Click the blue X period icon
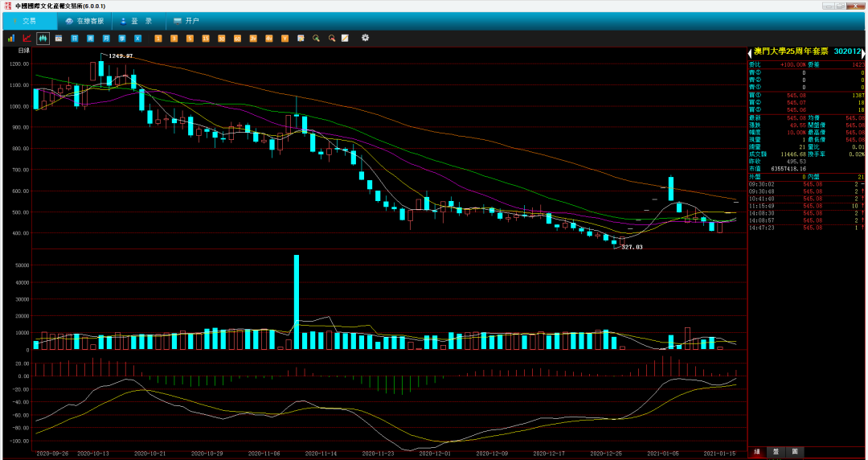The height and width of the screenshot is (460, 868). click(138, 39)
